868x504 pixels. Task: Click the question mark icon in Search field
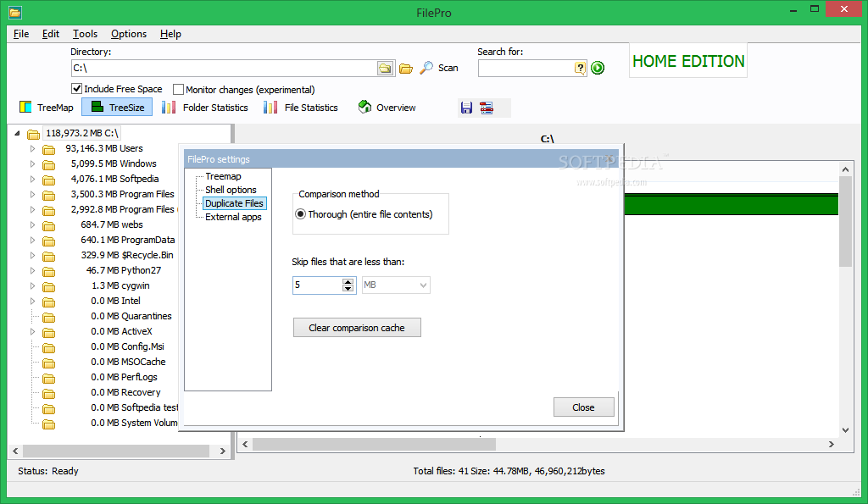[x=580, y=68]
